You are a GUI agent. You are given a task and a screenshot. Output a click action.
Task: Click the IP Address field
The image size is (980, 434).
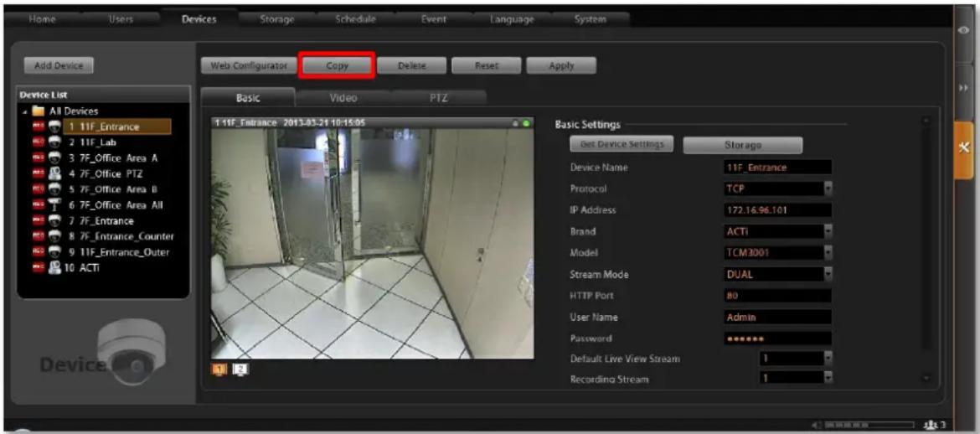pos(777,210)
